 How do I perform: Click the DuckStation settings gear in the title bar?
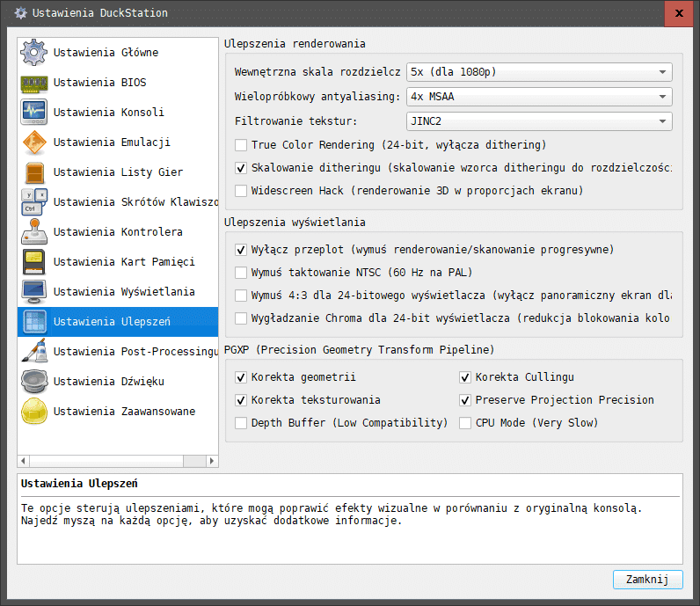[20, 13]
